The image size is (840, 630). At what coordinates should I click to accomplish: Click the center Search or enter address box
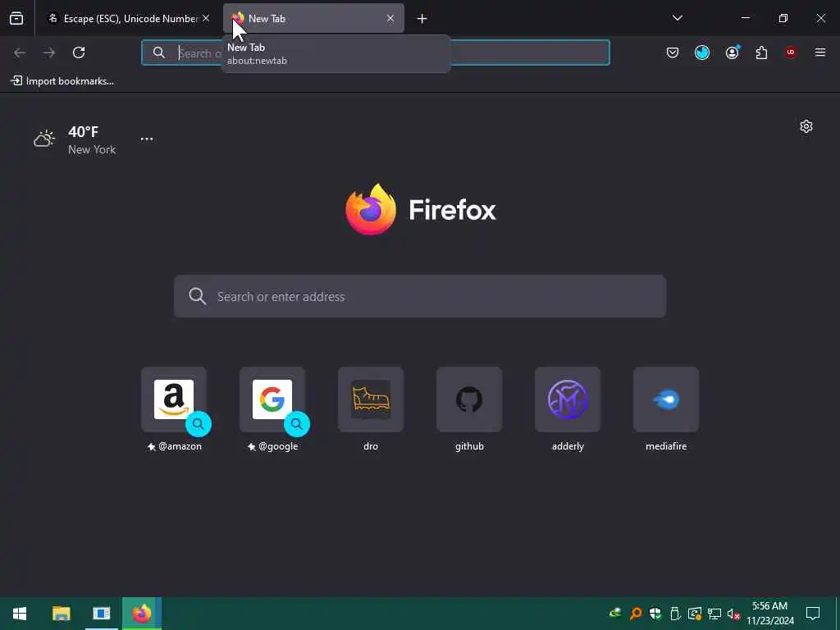pyautogui.click(x=420, y=296)
